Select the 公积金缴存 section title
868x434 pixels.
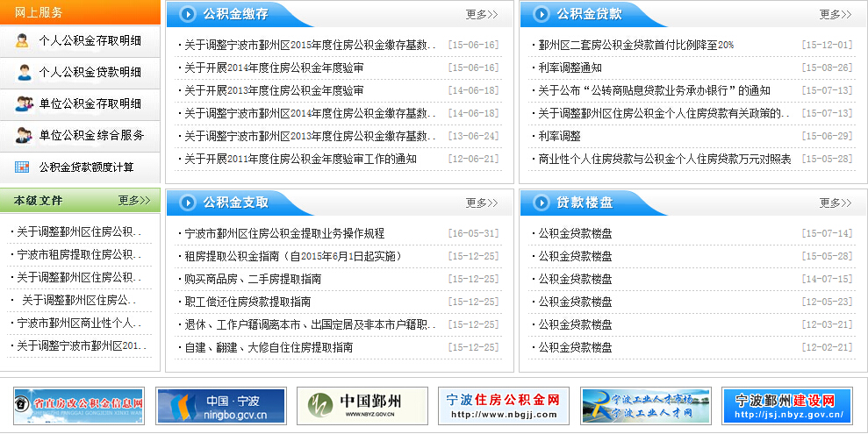236,14
